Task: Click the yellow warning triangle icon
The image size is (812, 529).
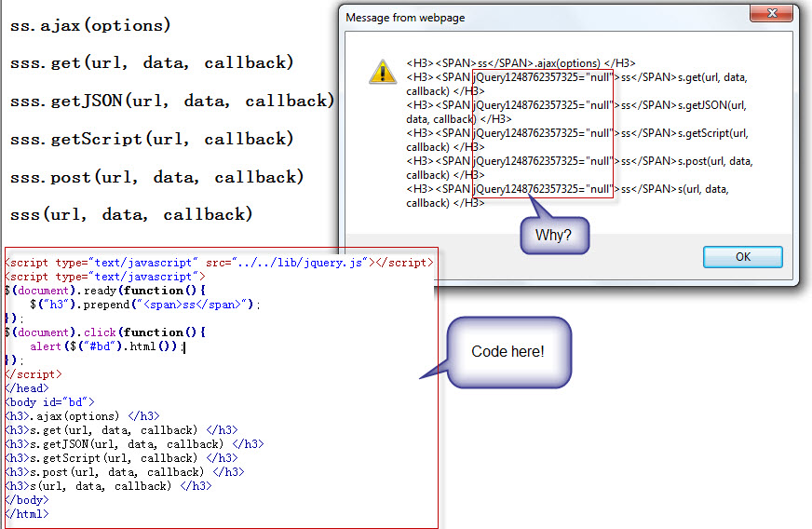Action: (x=382, y=71)
